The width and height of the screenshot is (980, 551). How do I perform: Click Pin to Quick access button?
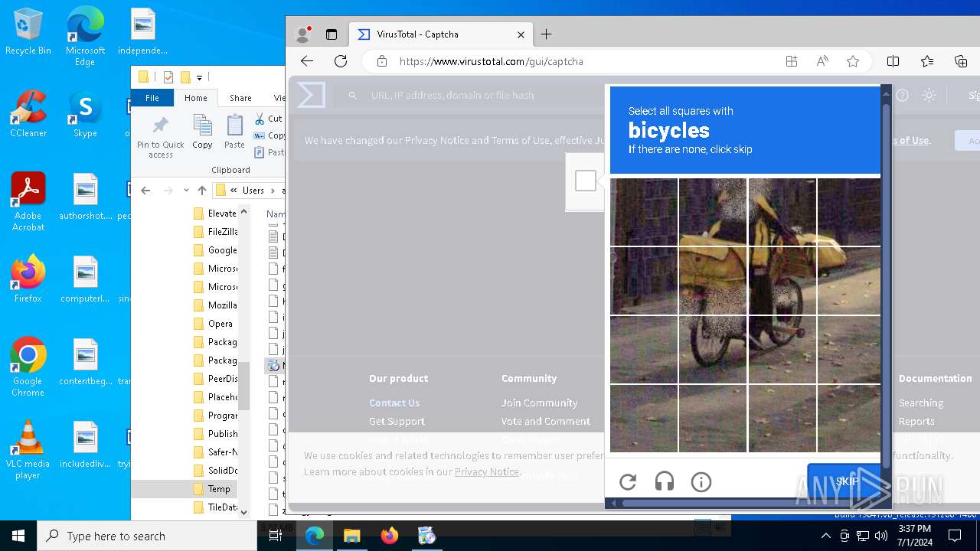161,138
